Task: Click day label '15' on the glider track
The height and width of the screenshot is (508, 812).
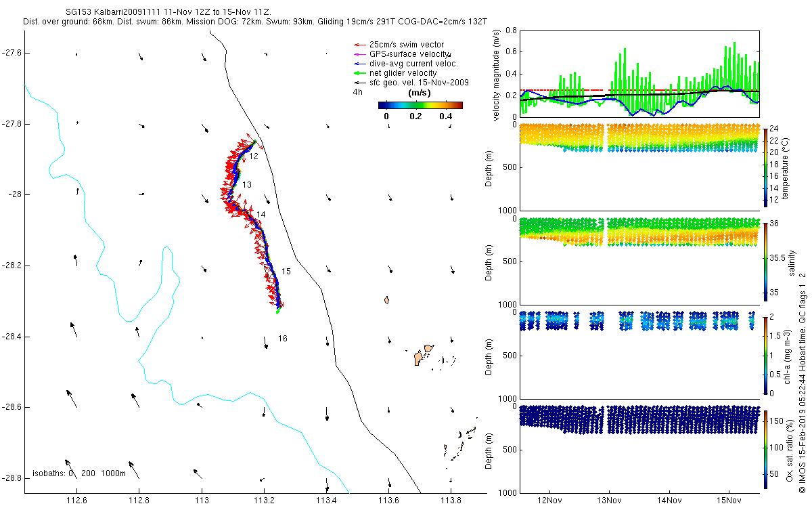Action: coord(286,272)
